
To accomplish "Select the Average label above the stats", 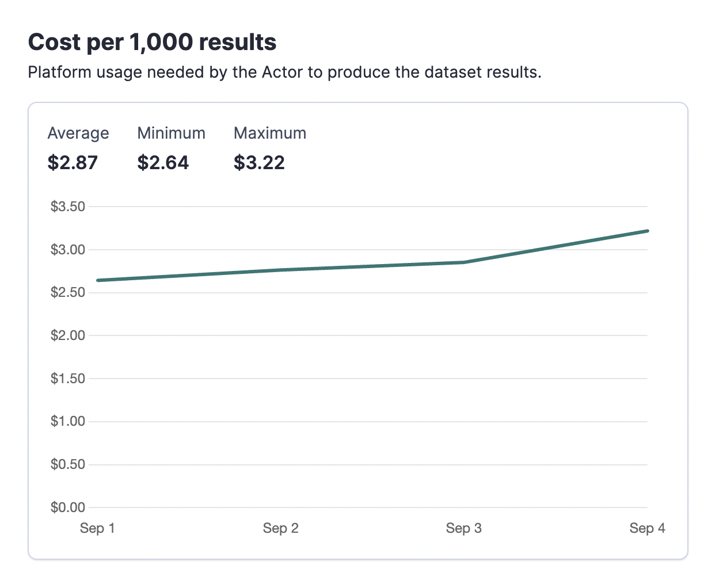I will 78,133.
